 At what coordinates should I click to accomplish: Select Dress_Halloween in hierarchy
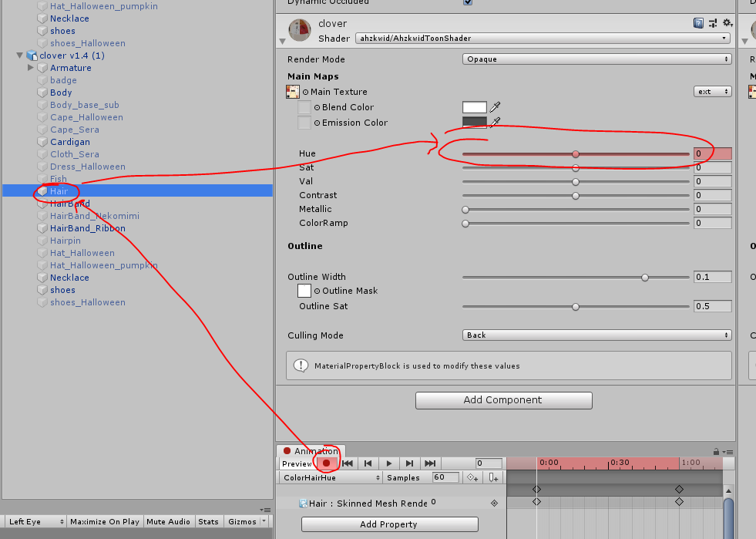coord(88,166)
